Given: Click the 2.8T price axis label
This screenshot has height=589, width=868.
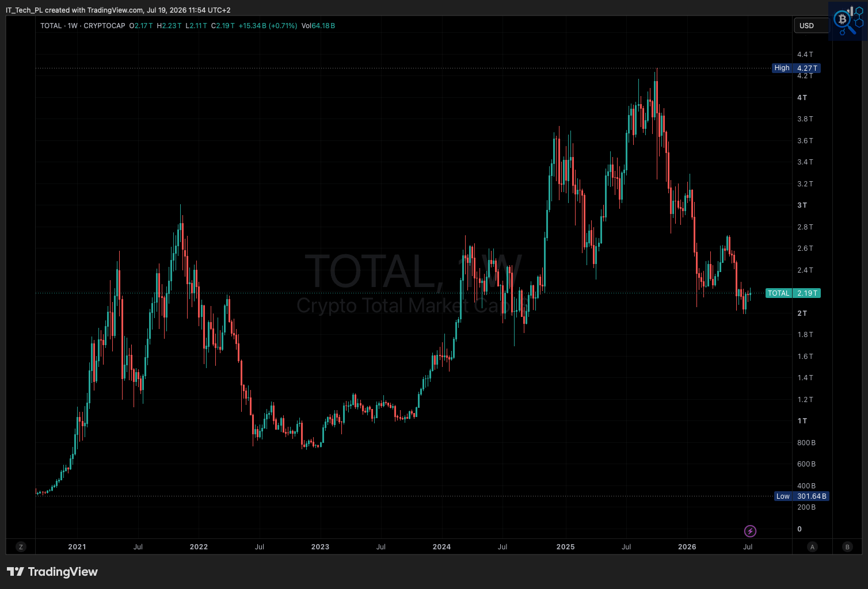Looking at the screenshot, I should tap(805, 227).
